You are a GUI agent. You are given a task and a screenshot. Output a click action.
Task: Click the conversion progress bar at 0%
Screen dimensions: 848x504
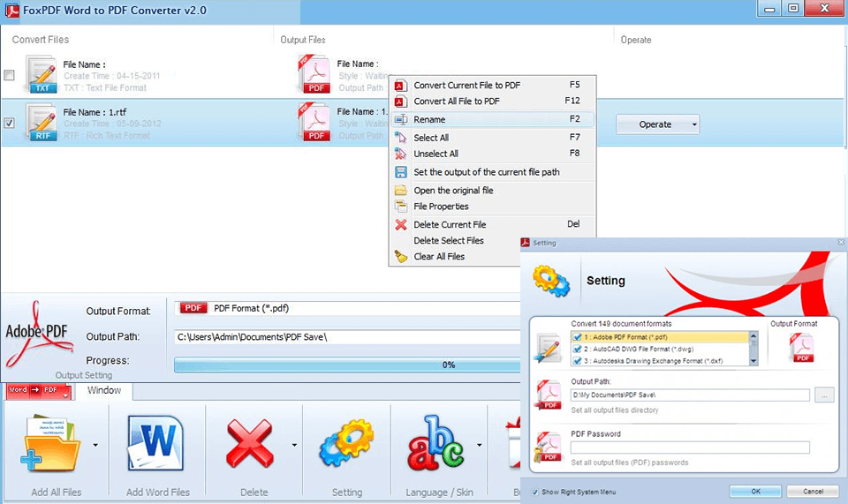347,365
